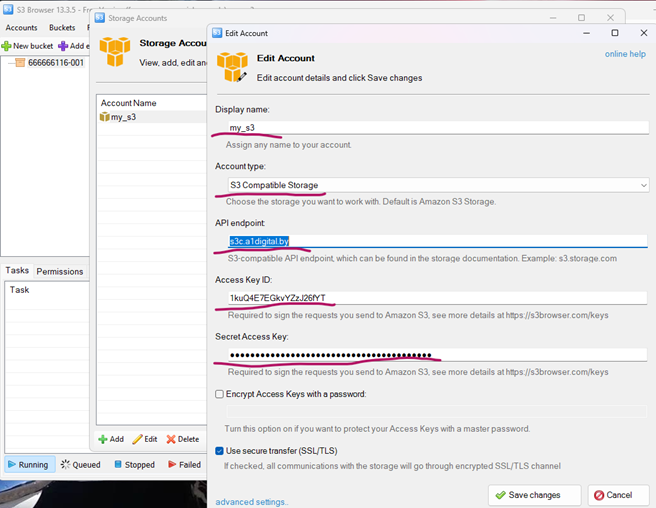Maximize the Storage Accounts window

tap(582, 18)
